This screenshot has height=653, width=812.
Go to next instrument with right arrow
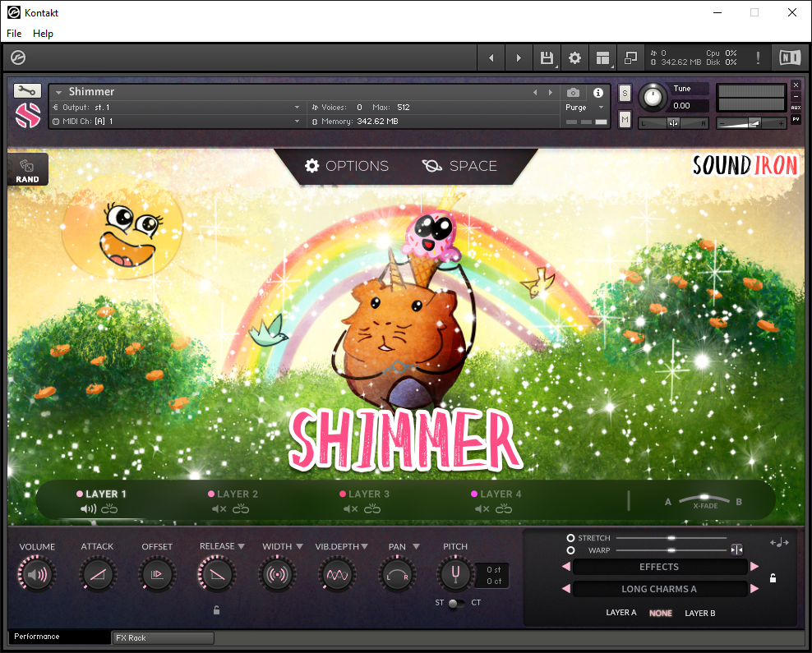pyautogui.click(x=519, y=58)
